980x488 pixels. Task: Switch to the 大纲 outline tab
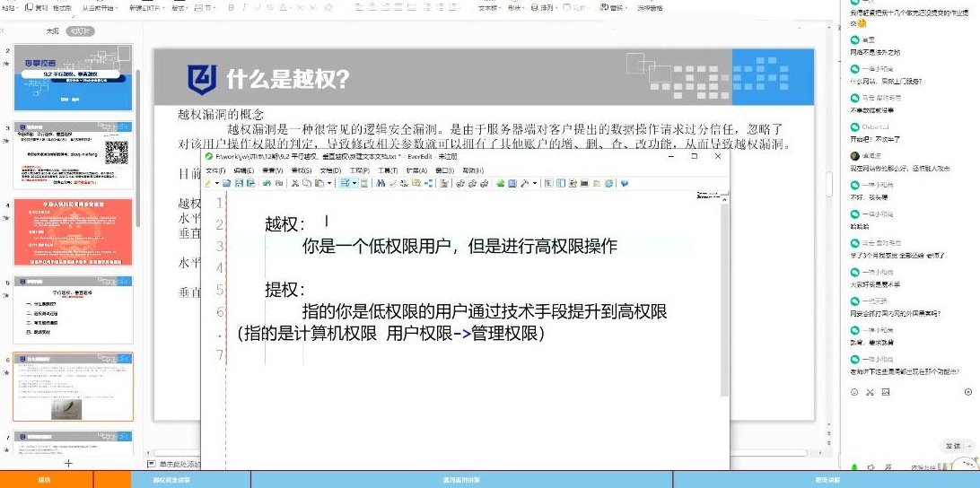click(52, 30)
